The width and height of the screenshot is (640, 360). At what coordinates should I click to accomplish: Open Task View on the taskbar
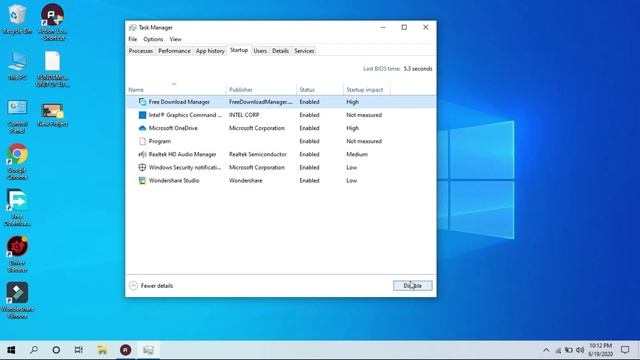point(79,350)
